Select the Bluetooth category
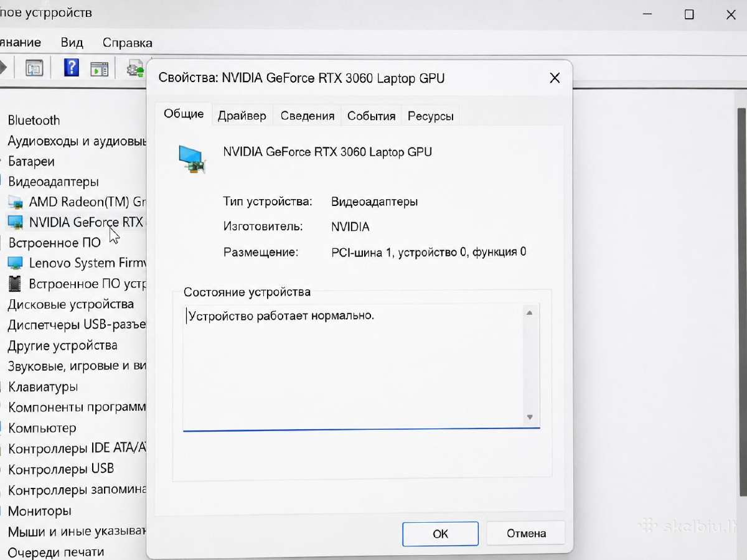This screenshot has height=560, width=747. (34, 120)
